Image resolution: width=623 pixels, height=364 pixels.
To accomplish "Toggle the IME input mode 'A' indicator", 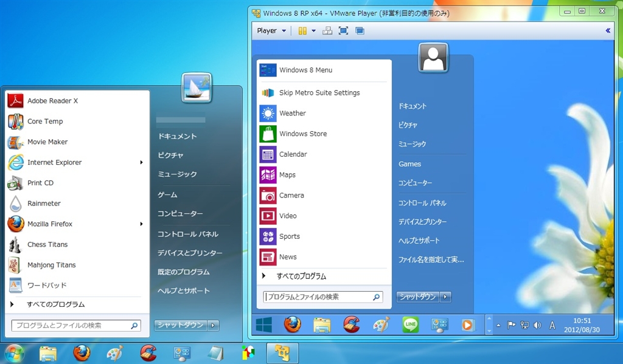I will pyautogui.click(x=552, y=325).
